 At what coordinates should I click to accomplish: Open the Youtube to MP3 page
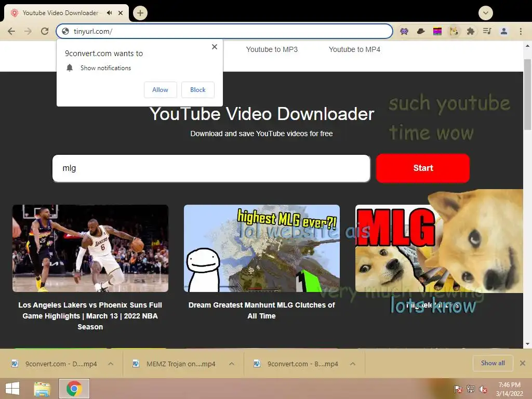pyautogui.click(x=272, y=49)
